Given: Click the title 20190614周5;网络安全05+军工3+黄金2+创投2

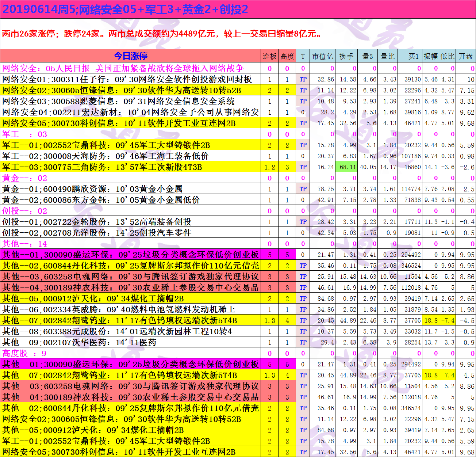Looking at the screenshot, I should (x=125, y=9).
